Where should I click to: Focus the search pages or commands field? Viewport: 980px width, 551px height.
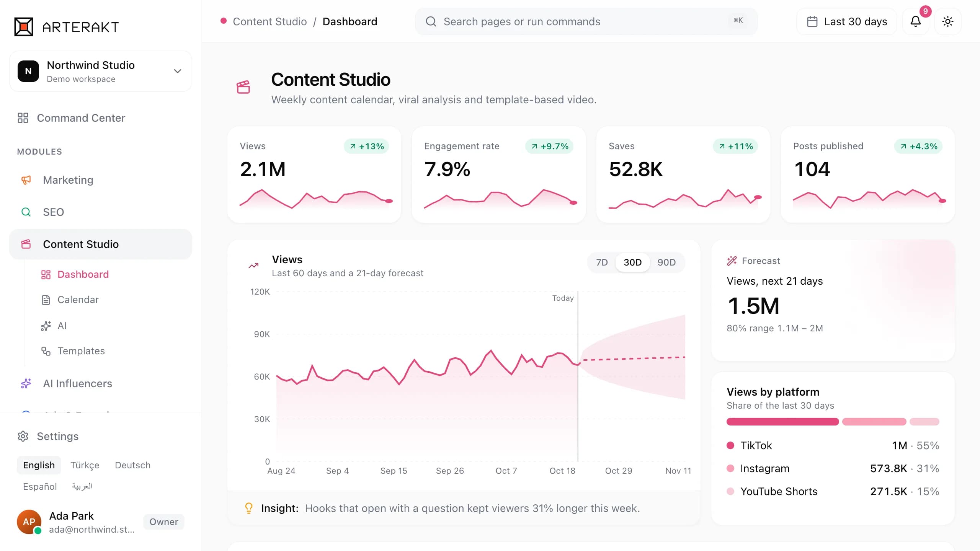[586, 21]
